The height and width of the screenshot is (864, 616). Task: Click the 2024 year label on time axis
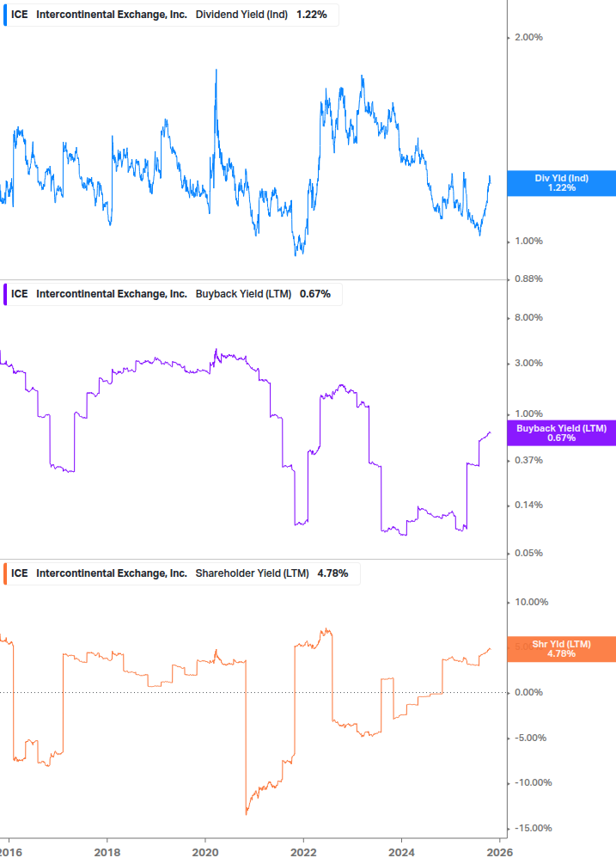(401, 851)
